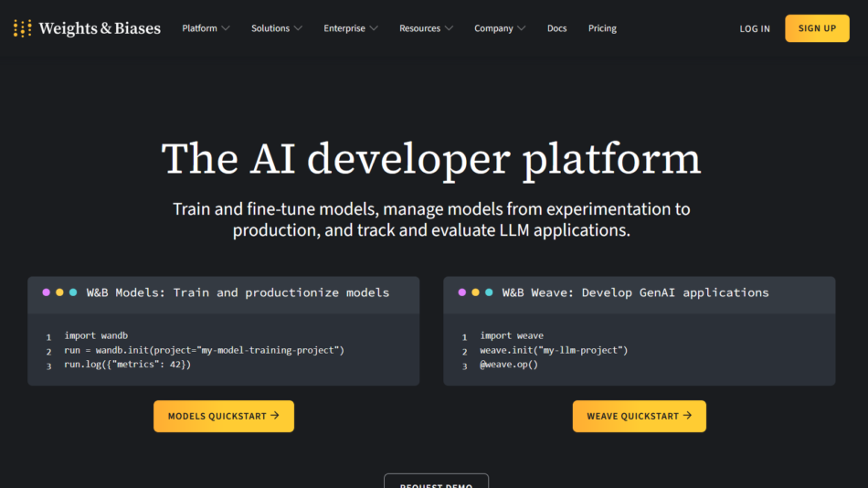Expand the Company menu
This screenshot has height=488, width=868.
tap(500, 28)
